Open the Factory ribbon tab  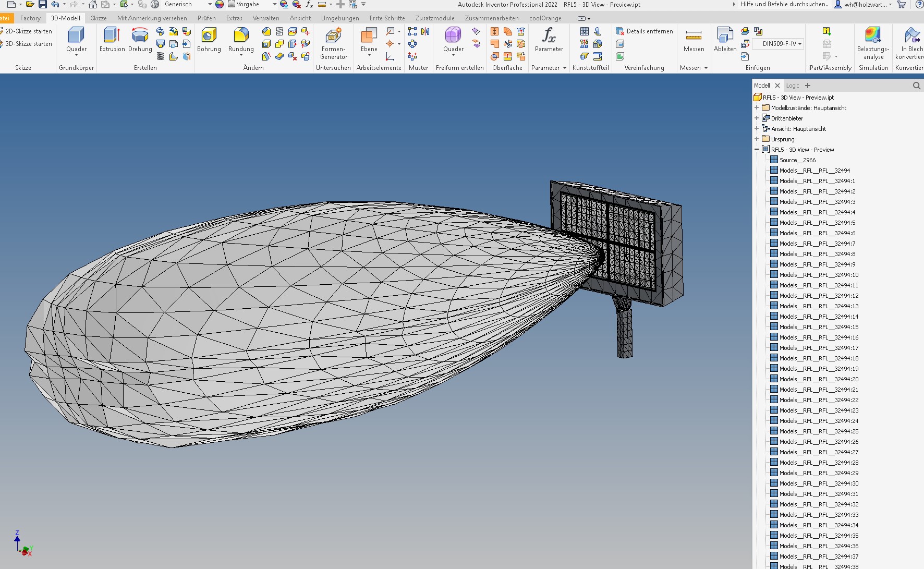[30, 18]
